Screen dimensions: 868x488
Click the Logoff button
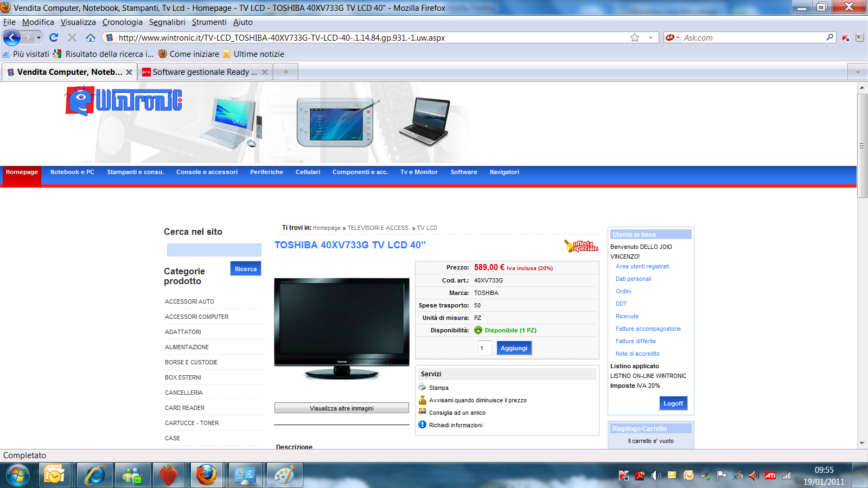click(x=673, y=403)
